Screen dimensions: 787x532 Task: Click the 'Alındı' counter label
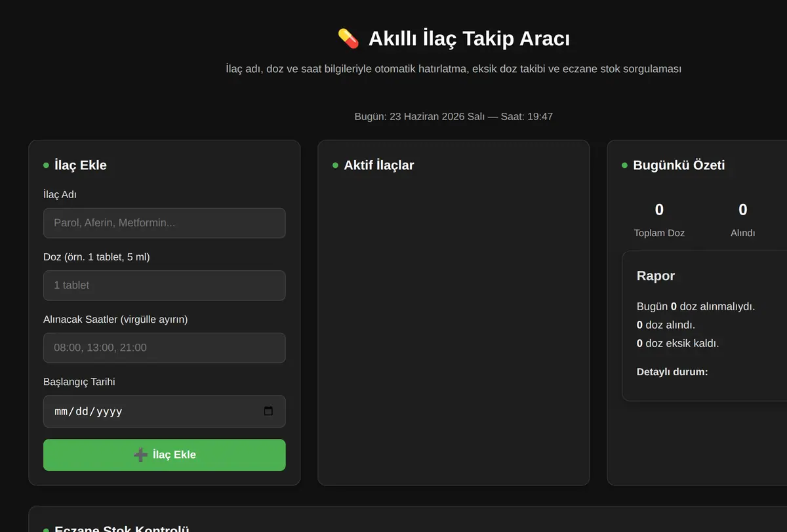743,233
